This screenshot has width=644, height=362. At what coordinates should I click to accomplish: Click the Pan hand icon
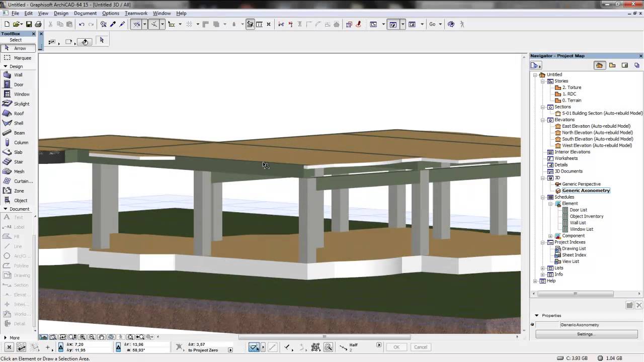point(102,337)
